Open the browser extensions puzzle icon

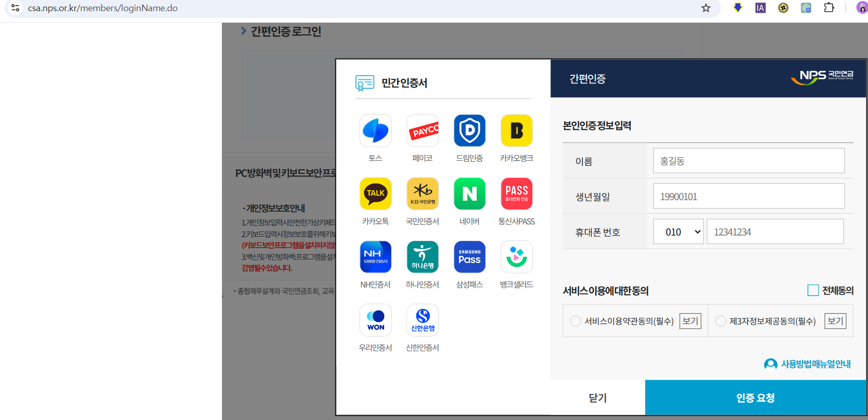(x=829, y=8)
